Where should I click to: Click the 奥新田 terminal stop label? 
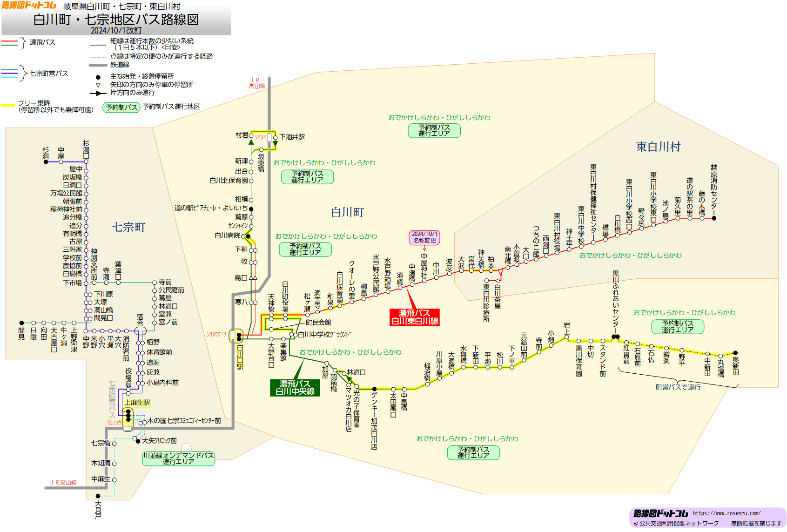tap(735, 366)
